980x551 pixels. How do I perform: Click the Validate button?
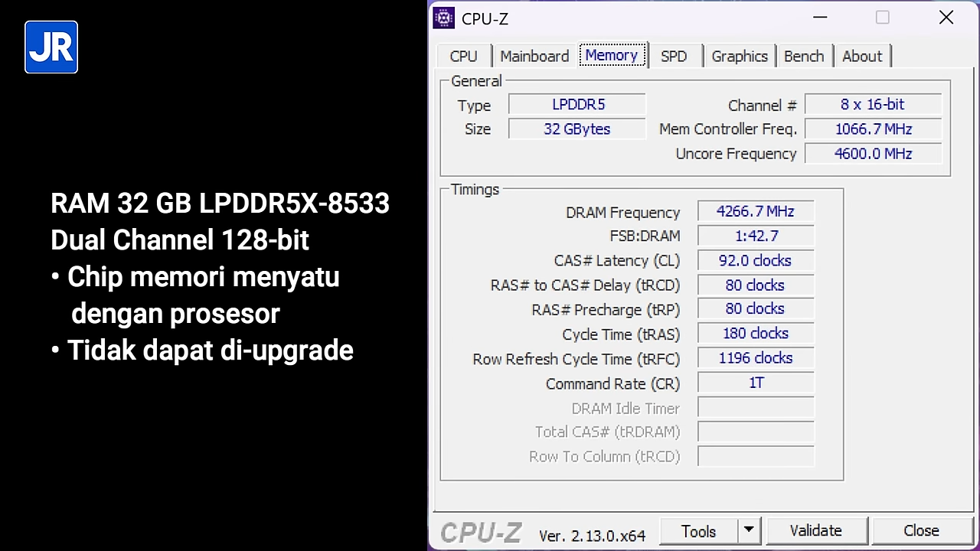(x=815, y=530)
